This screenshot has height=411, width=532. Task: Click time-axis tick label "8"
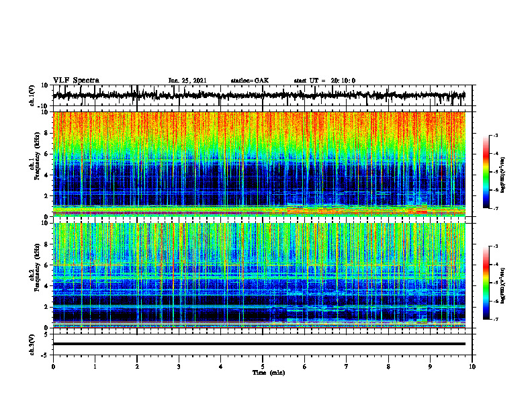coord(388,367)
